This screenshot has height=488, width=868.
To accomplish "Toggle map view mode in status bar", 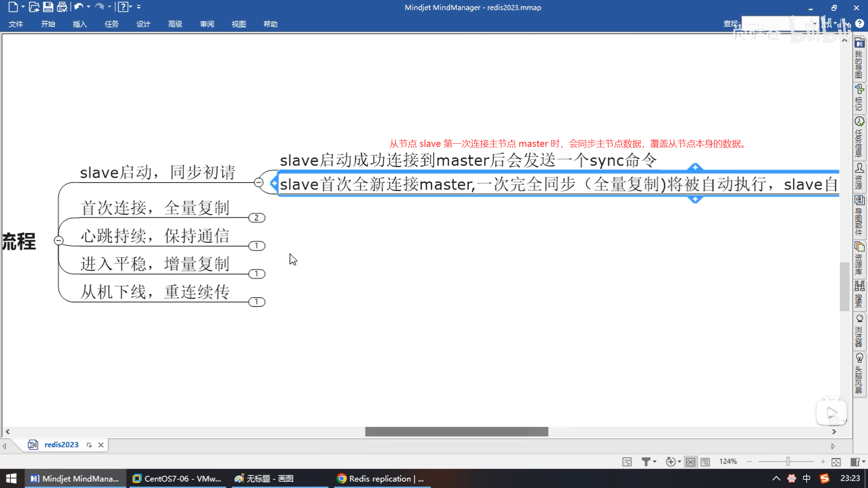I will click(690, 462).
